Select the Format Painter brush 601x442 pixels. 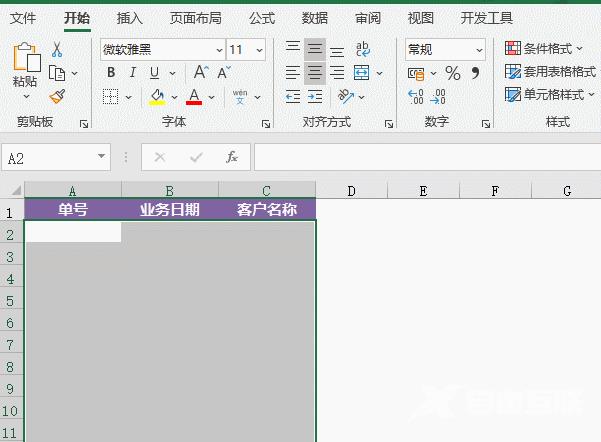[x=57, y=96]
